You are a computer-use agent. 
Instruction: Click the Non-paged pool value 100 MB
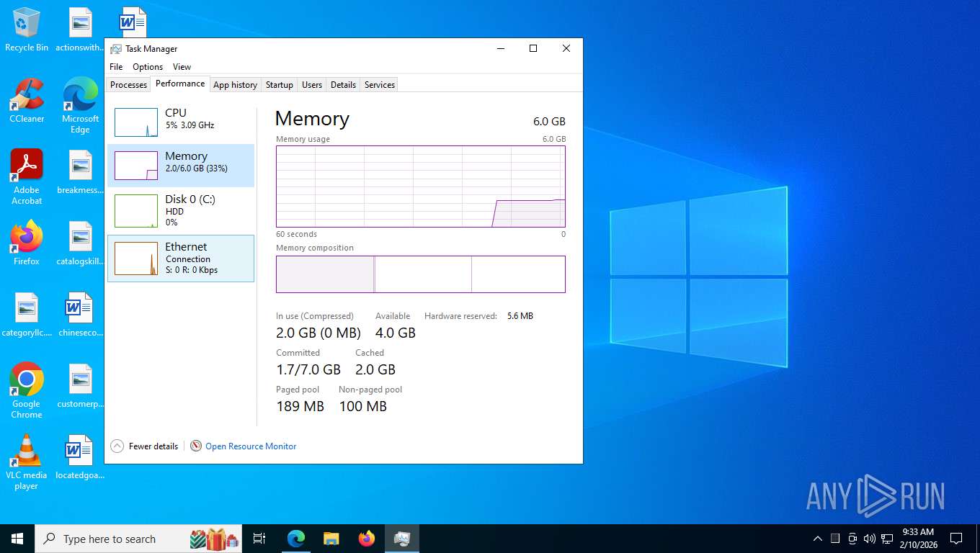(x=363, y=407)
